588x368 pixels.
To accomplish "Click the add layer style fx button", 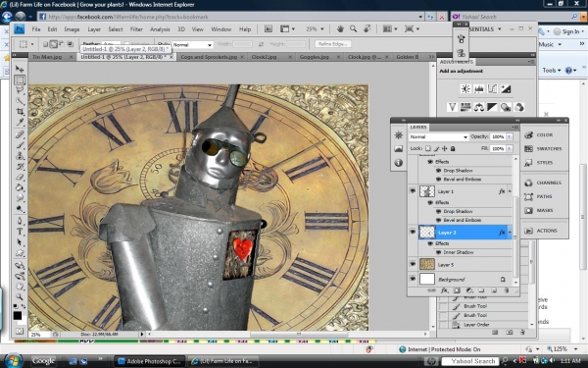I will pos(444,290).
